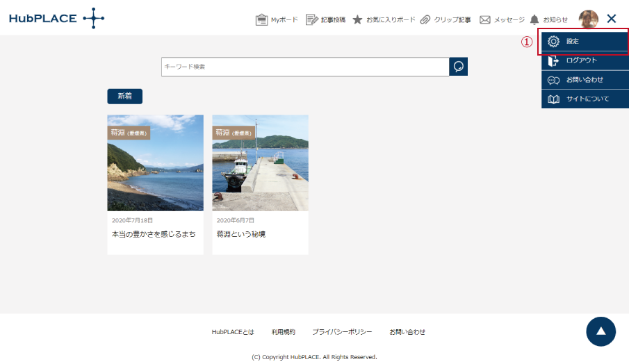Click the 設定 gear icon
629x364 pixels.
553,41
